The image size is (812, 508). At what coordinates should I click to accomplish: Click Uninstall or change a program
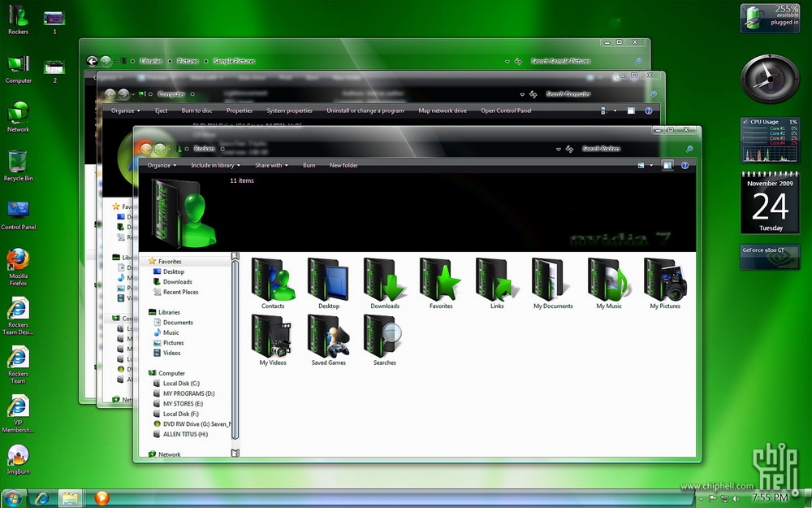[x=365, y=111]
